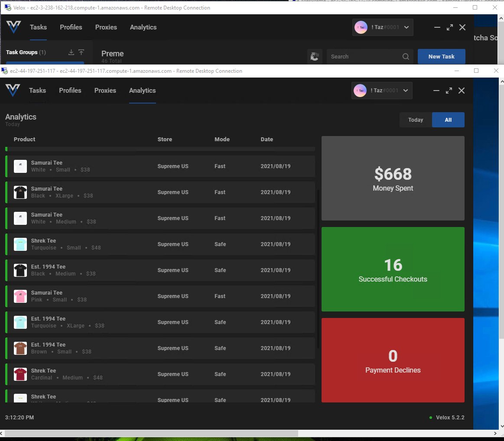Click turquoise Shrek Tee thumbnail
Screen dimensions: 504x441
pos(20,244)
